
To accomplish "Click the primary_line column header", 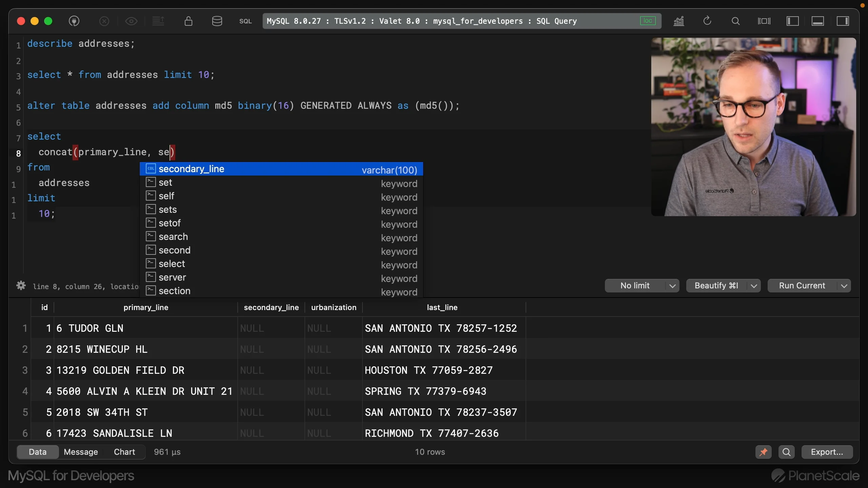I will [x=146, y=307].
